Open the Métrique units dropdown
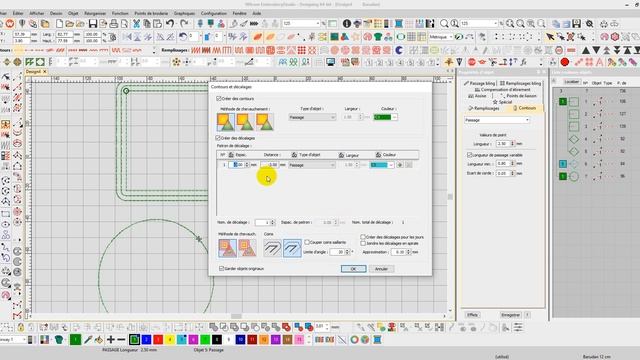The height and width of the screenshot is (360, 640). [440, 37]
